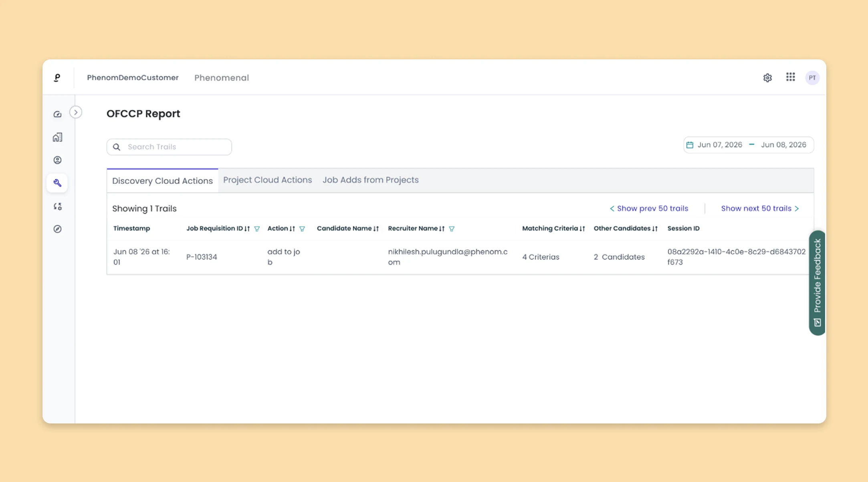Click Show next 50 trails link
868x482 pixels.
tap(760, 209)
